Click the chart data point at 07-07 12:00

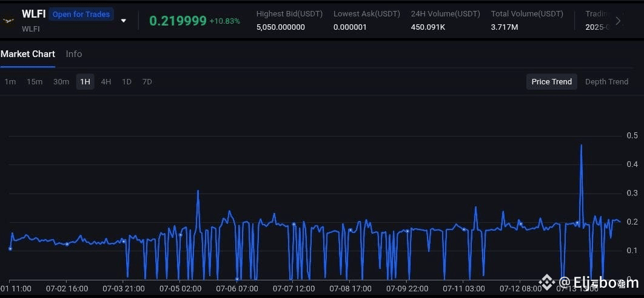click(x=293, y=224)
